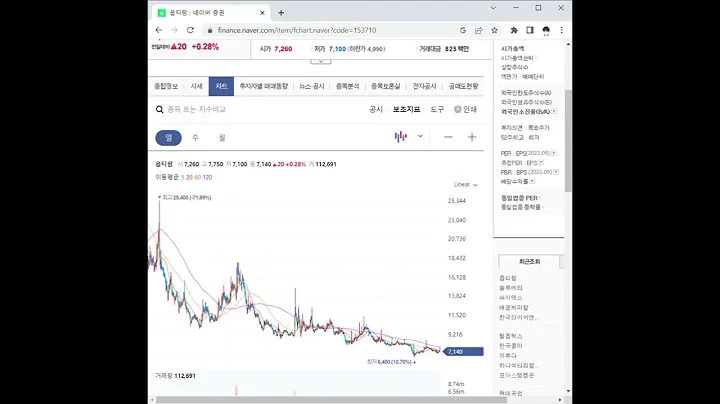Open the 공매도현황 tab
This screenshot has width=720, height=404.
[x=464, y=86]
